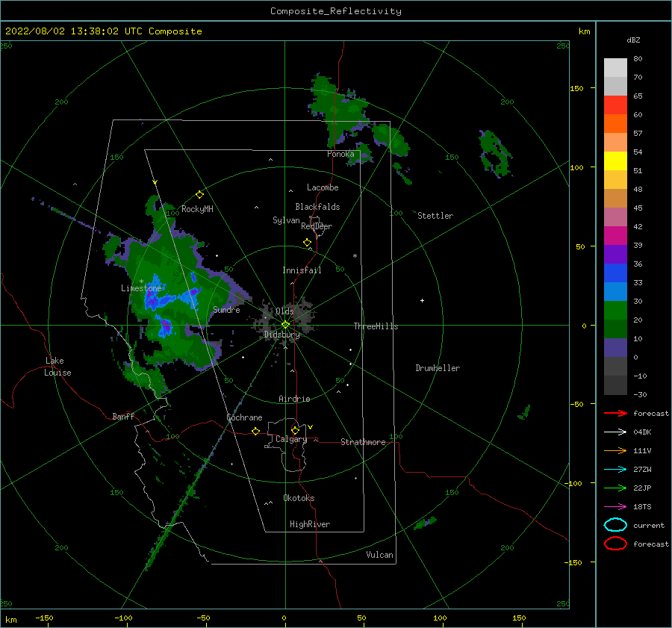This screenshot has height=628, width=672.
Task: Click the Didsbury label
Action: coord(281,335)
